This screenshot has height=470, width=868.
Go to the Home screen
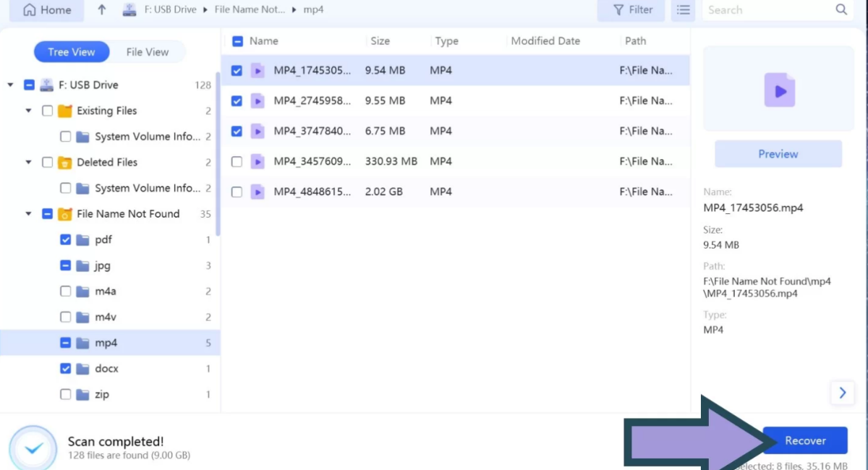[x=47, y=10]
